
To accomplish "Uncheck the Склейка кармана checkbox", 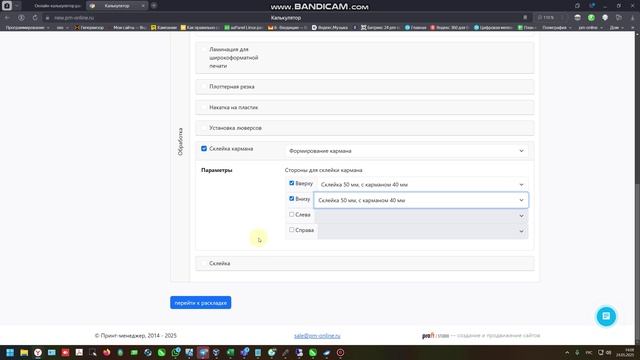I will 204,149.
